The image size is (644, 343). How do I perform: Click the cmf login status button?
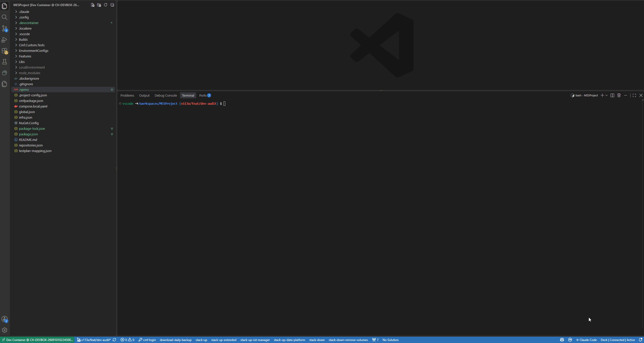[147, 340]
